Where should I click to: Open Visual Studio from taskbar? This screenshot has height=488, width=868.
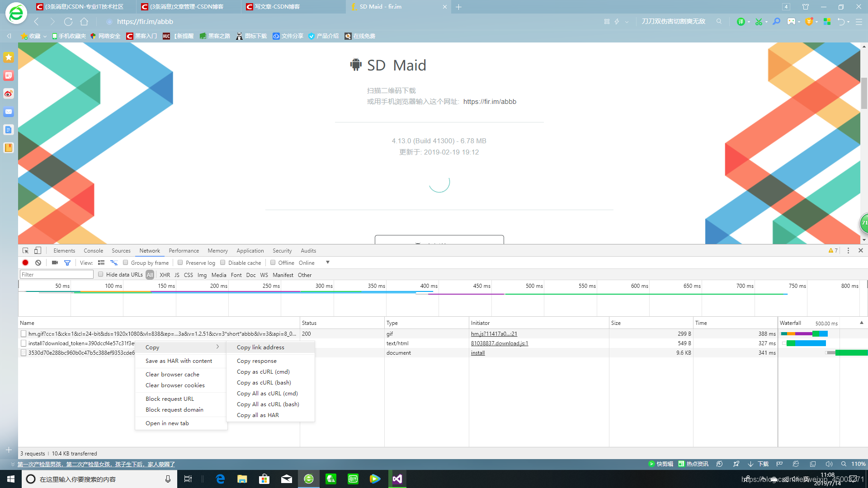pyautogui.click(x=397, y=479)
